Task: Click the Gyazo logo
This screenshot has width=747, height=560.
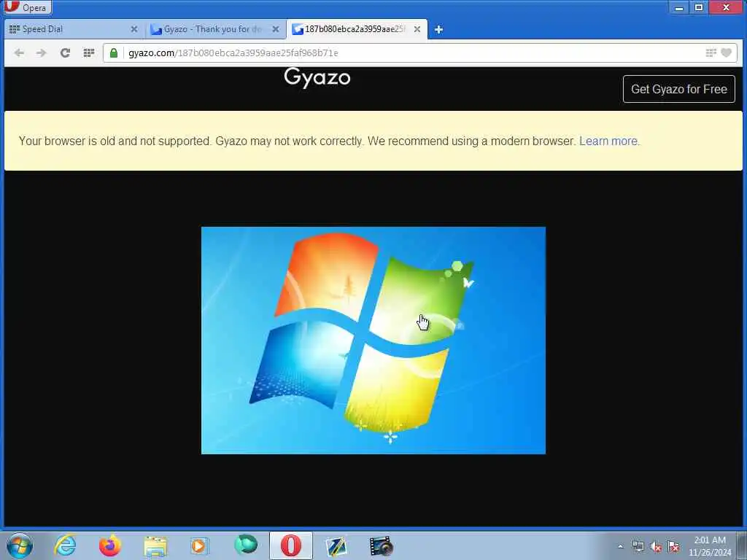Action: 317,77
